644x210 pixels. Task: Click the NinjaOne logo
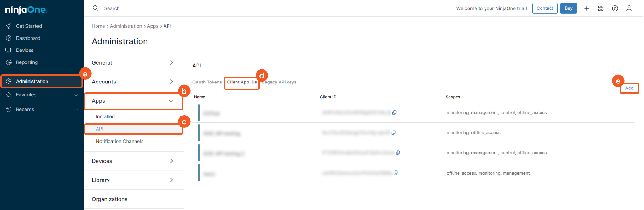pos(26,10)
